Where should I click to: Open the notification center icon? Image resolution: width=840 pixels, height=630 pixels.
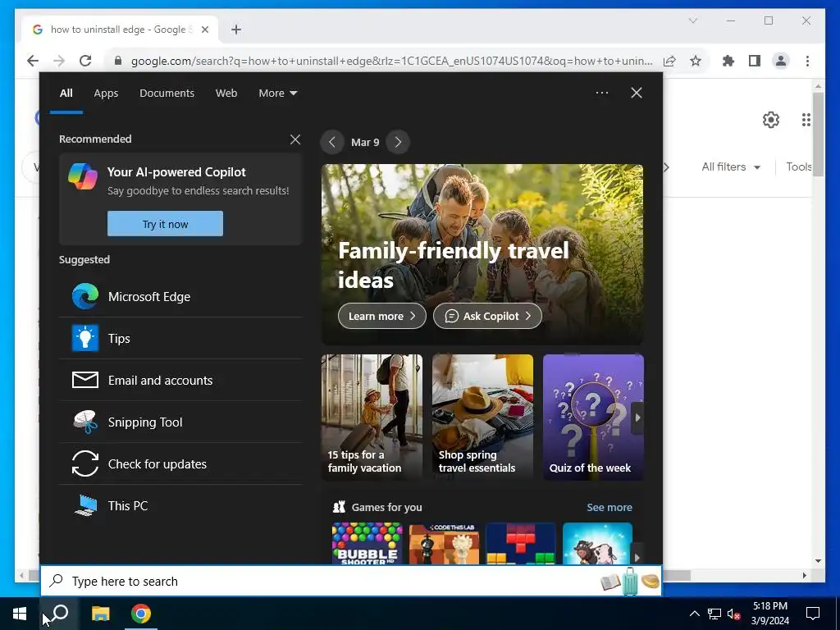tap(813, 614)
